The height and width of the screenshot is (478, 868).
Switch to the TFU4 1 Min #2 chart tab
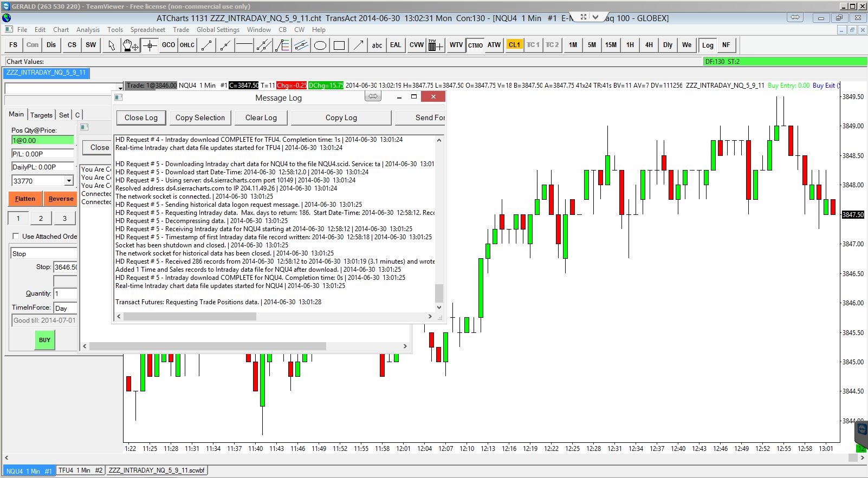[80, 470]
